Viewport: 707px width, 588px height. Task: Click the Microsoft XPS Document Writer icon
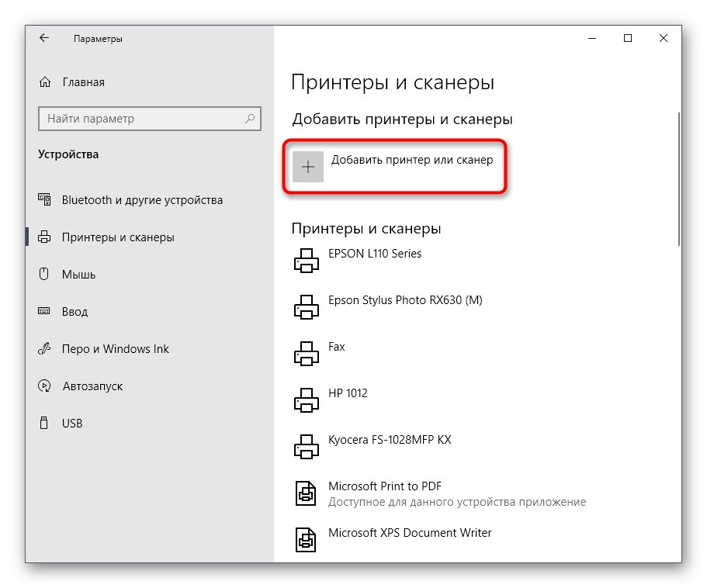[x=306, y=539]
